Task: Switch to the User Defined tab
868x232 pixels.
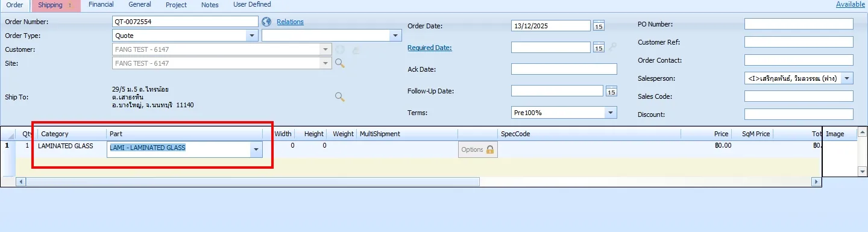Action: pos(252,4)
